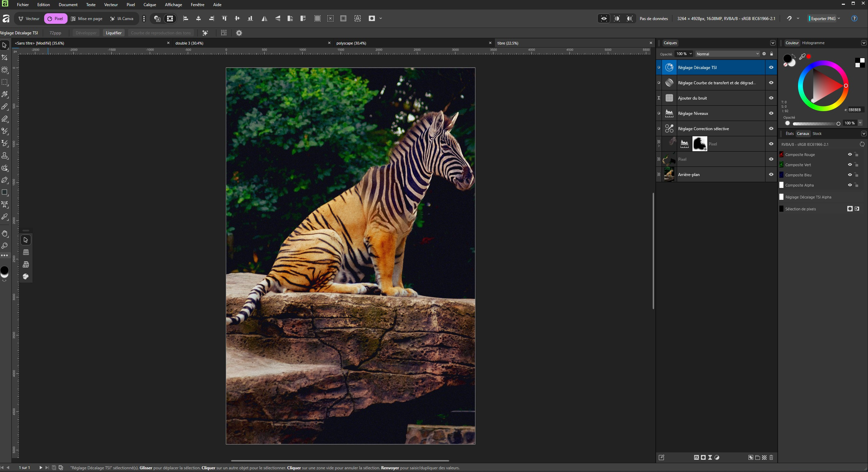Hide the Composite Rouge channel
868x472 pixels.
pos(850,155)
